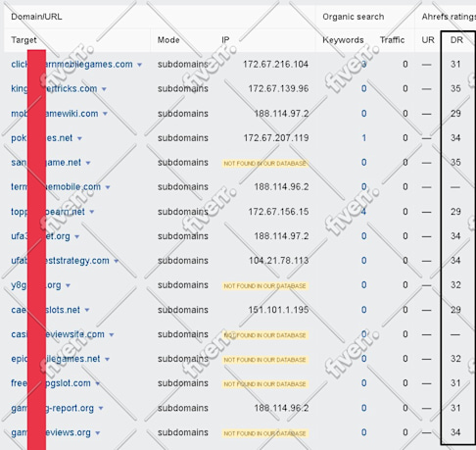Viewport: 476px width, 450px height.
Task: Select IP address 151.101.1.195
Action: point(278,310)
